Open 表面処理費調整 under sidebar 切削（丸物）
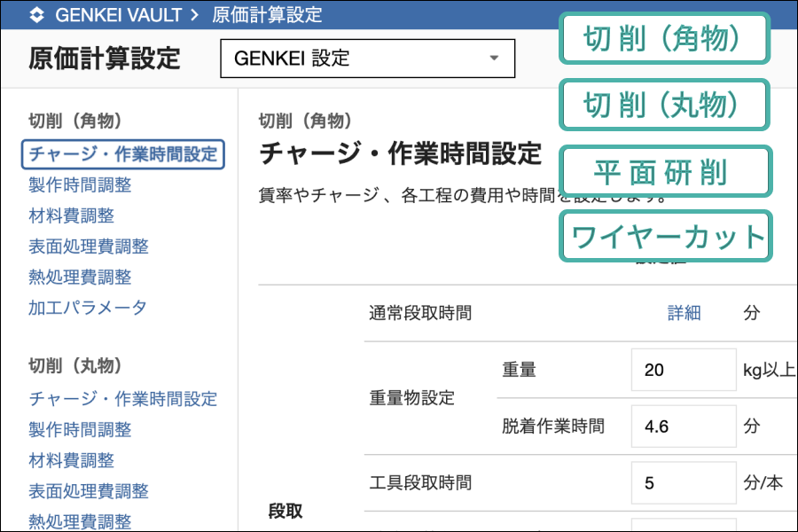Viewport: 798px width, 532px height. [x=88, y=491]
